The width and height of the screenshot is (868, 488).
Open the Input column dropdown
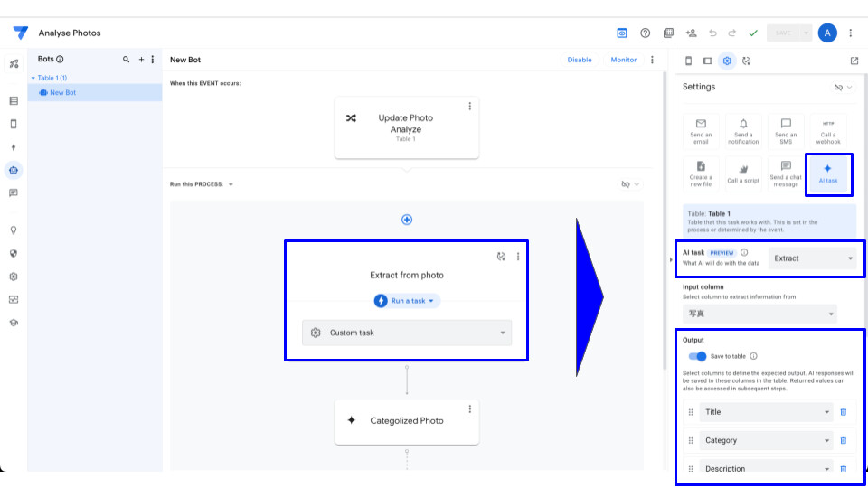759,314
